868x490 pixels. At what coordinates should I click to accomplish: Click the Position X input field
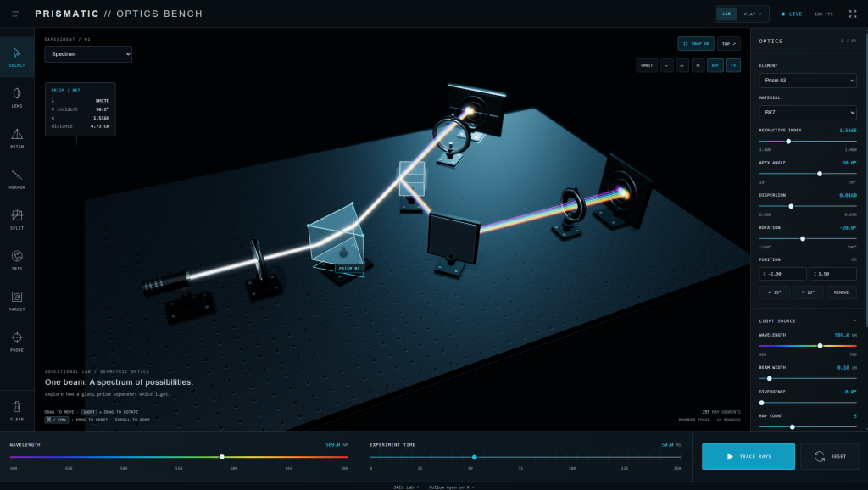point(782,274)
